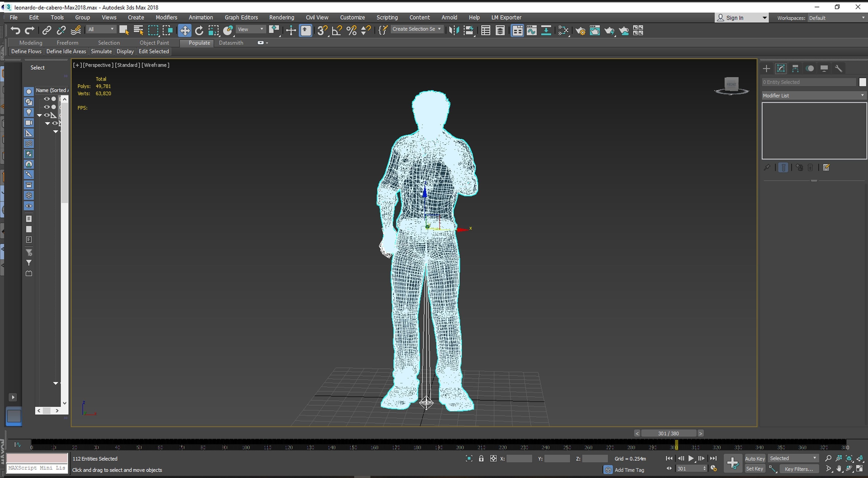Select the Move tool icon
The image size is (868, 478).
click(x=185, y=31)
